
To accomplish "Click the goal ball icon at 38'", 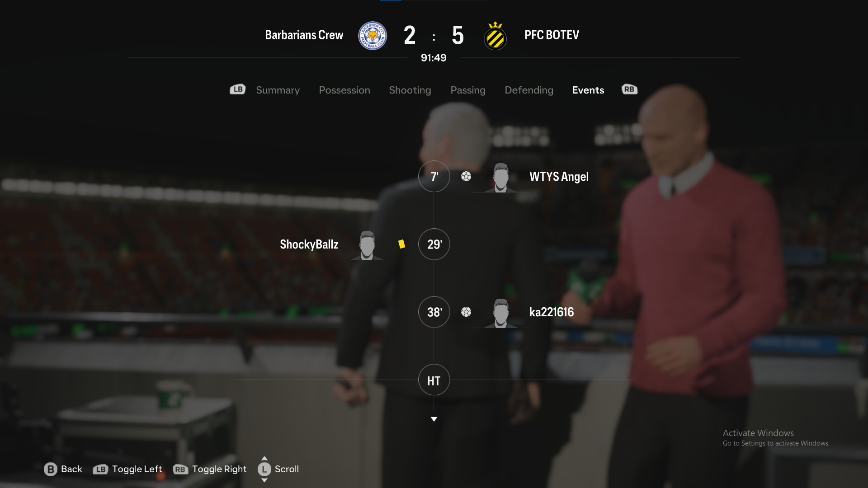I will pos(466,312).
